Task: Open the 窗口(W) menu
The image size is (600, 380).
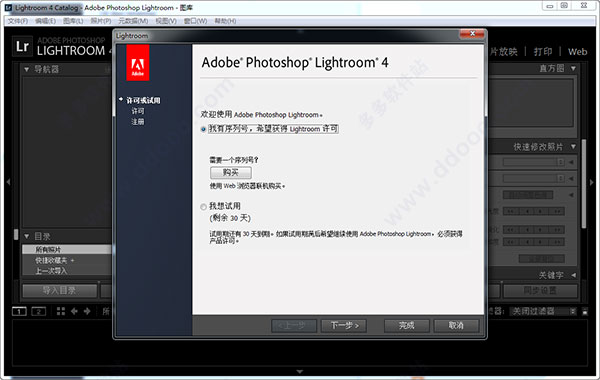Action: (196, 21)
